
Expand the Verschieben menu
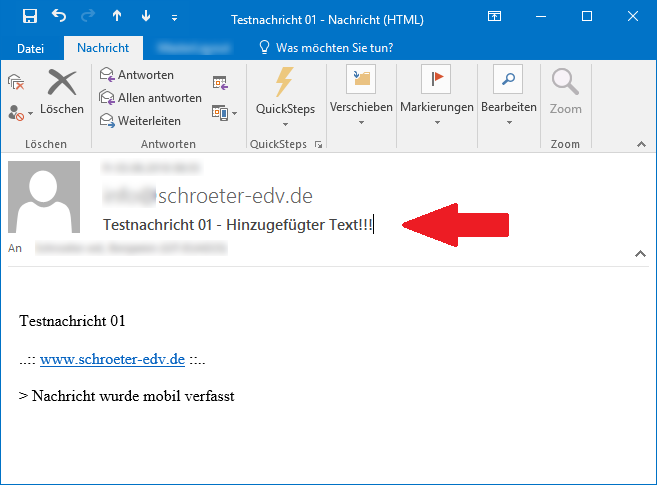pyautogui.click(x=360, y=97)
